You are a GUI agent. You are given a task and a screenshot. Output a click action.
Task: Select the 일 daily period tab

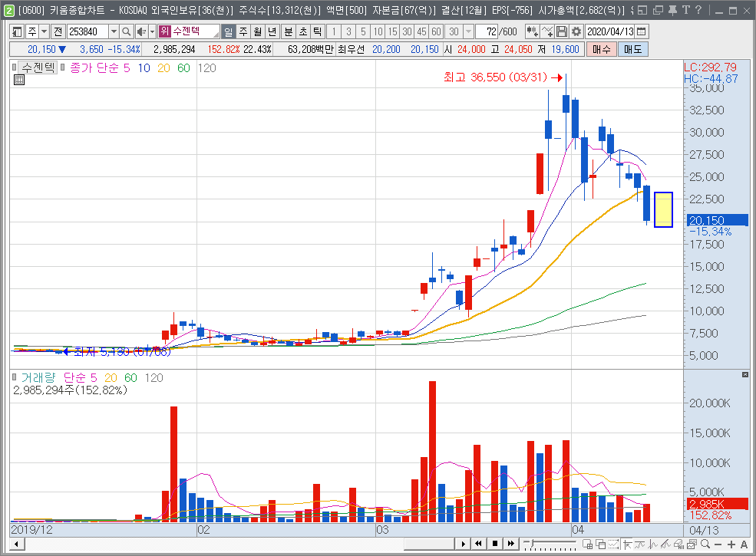point(229,31)
